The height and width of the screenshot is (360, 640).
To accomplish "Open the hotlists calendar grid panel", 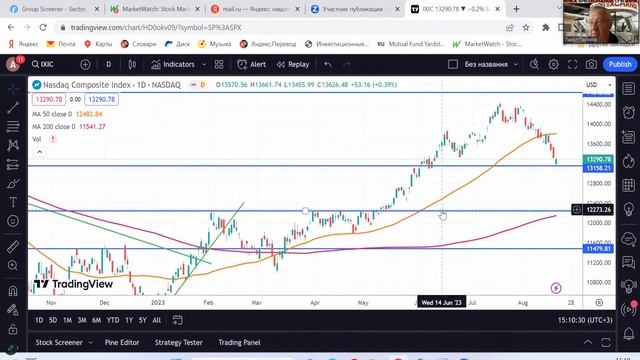I will [629, 185].
